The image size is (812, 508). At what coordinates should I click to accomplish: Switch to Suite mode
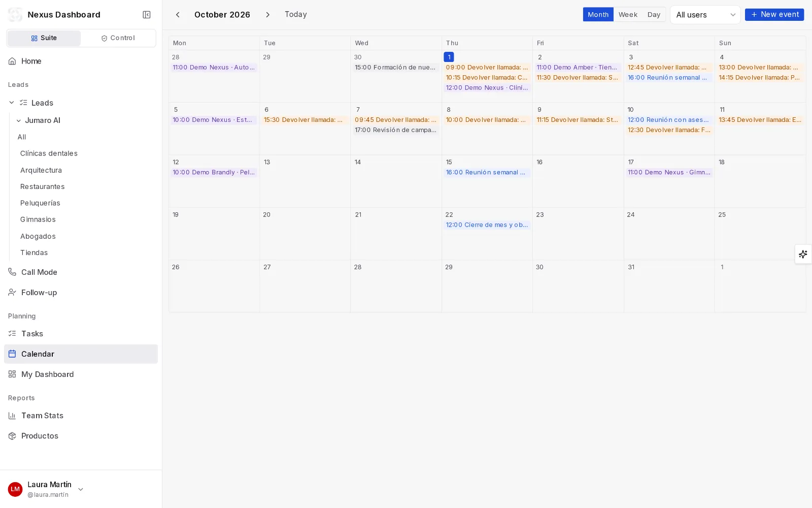click(44, 38)
